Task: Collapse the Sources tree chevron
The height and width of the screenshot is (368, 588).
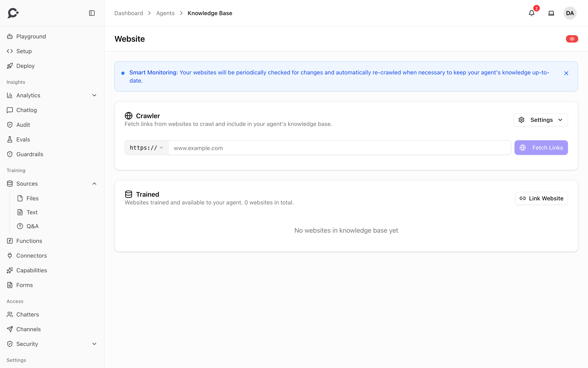Action: pos(94,184)
